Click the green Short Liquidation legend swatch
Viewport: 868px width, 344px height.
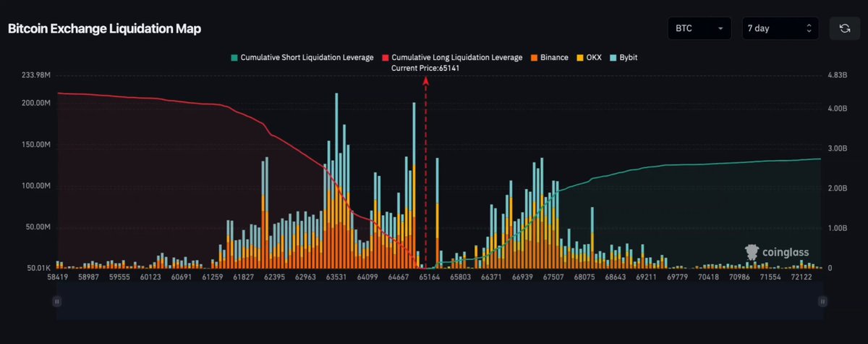234,56
